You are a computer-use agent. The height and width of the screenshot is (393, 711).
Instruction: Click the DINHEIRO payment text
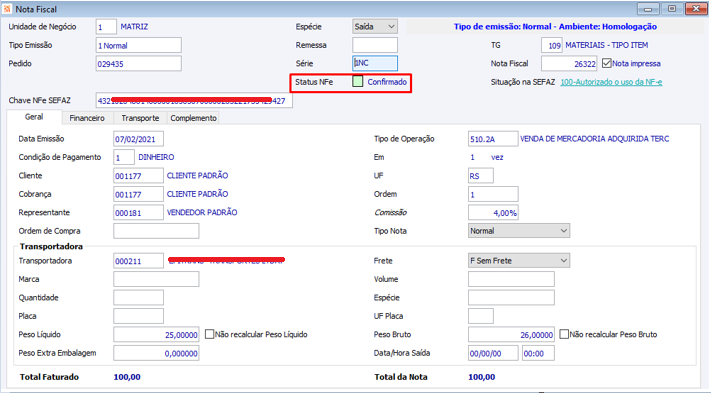point(156,157)
